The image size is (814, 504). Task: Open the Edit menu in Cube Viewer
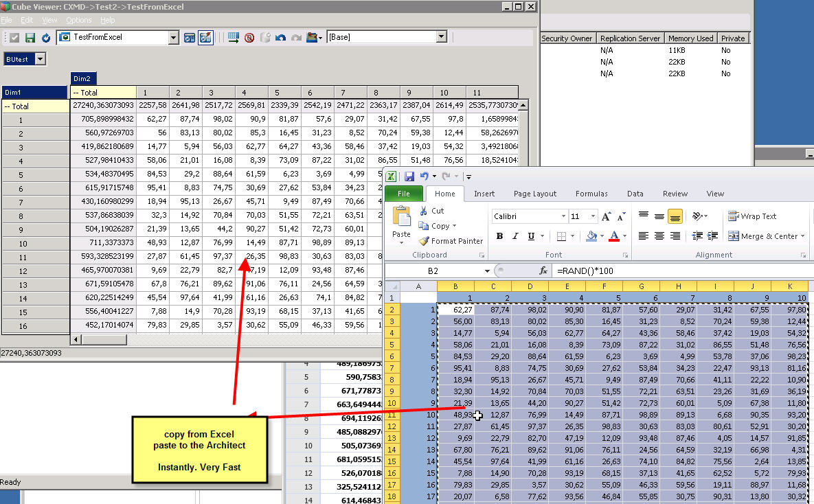[x=27, y=20]
